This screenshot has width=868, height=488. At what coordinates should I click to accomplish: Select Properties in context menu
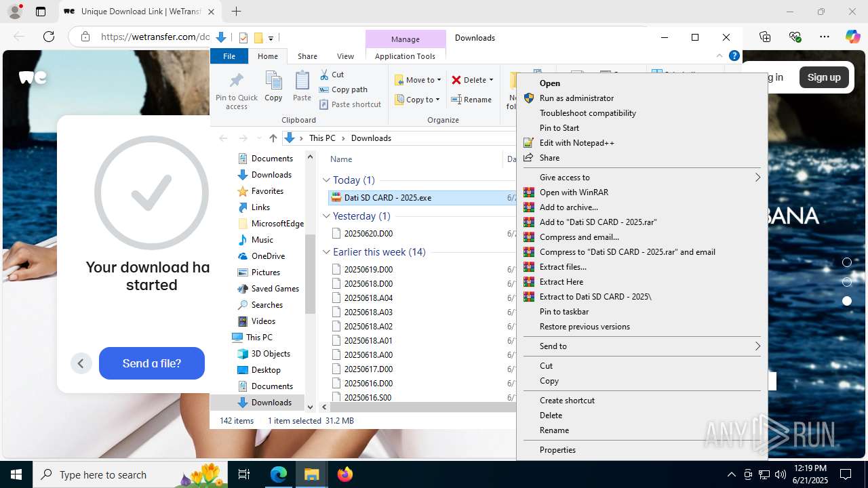(x=641, y=450)
